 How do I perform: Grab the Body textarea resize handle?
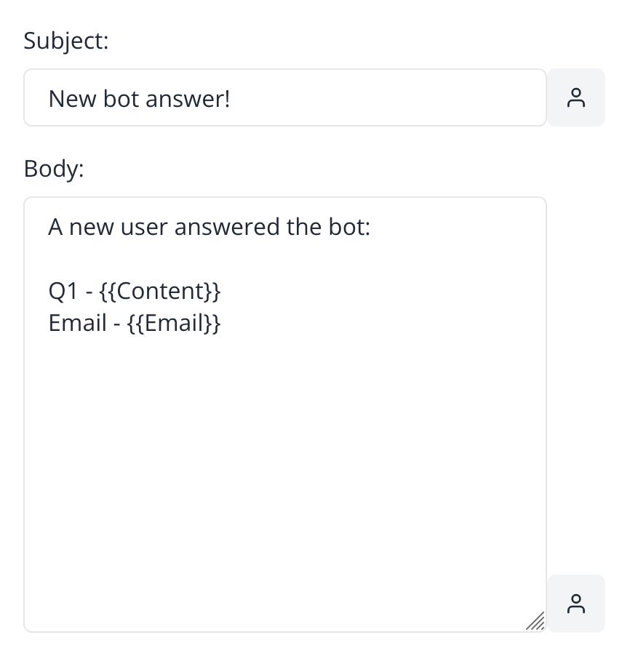tap(535, 621)
